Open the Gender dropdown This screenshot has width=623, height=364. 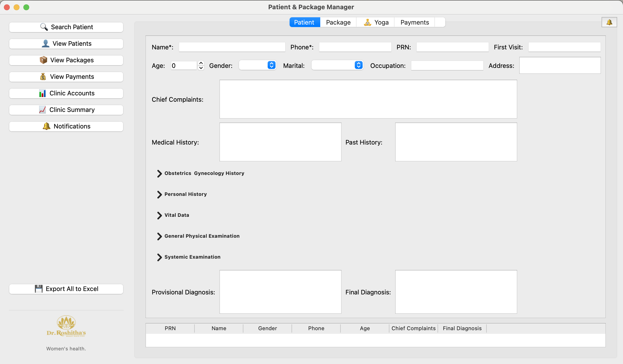[257, 65]
